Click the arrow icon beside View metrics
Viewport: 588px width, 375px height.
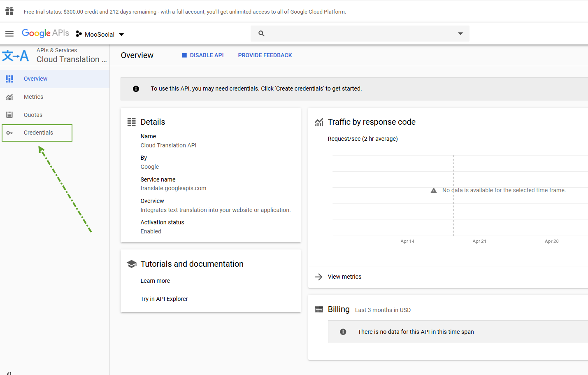pyautogui.click(x=319, y=277)
